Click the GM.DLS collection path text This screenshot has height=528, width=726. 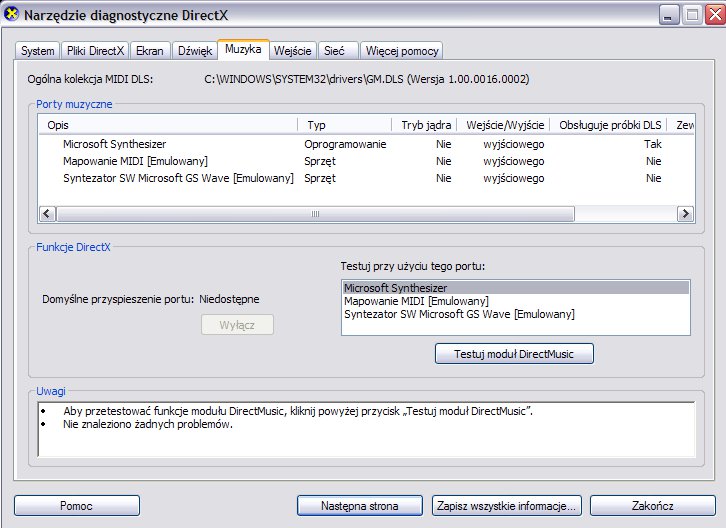(x=366, y=79)
